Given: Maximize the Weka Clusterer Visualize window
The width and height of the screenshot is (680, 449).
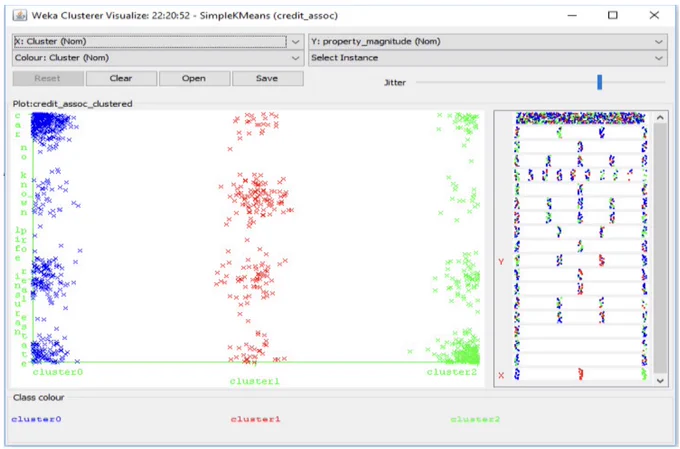Looking at the screenshot, I should (612, 15).
